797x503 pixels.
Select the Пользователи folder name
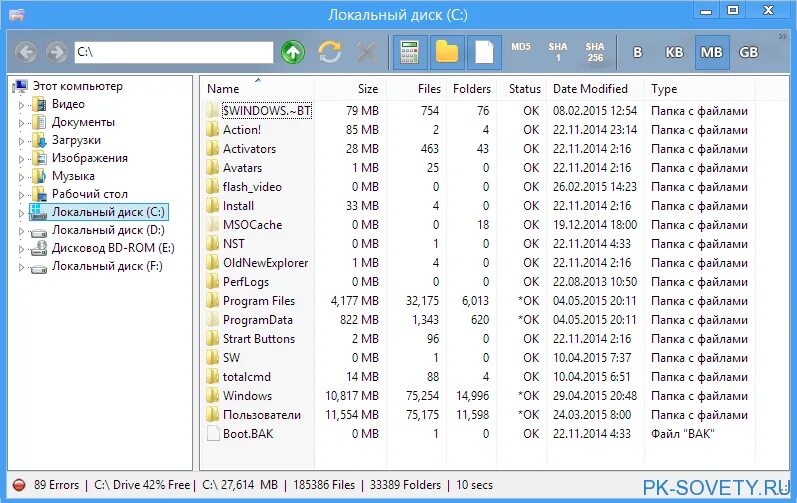tap(262, 415)
